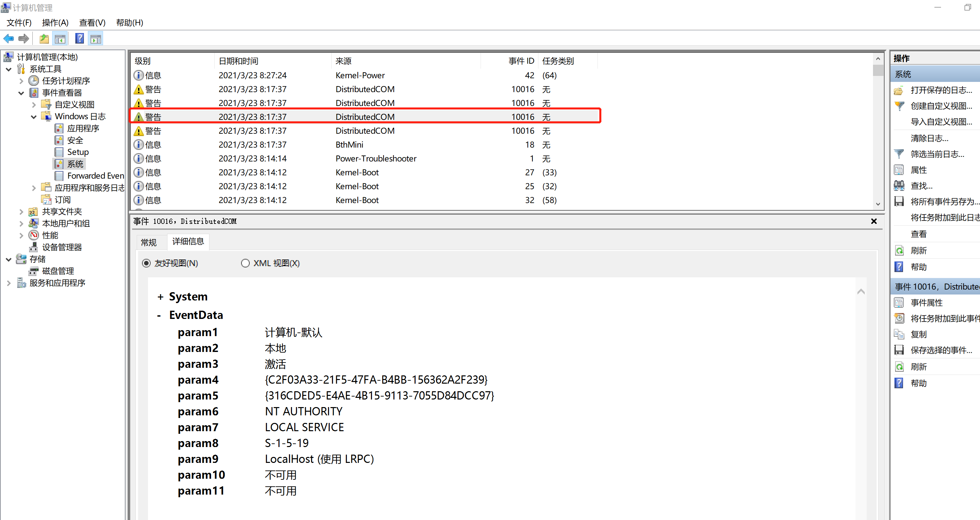Expand the System node with plus sign

[160, 297]
